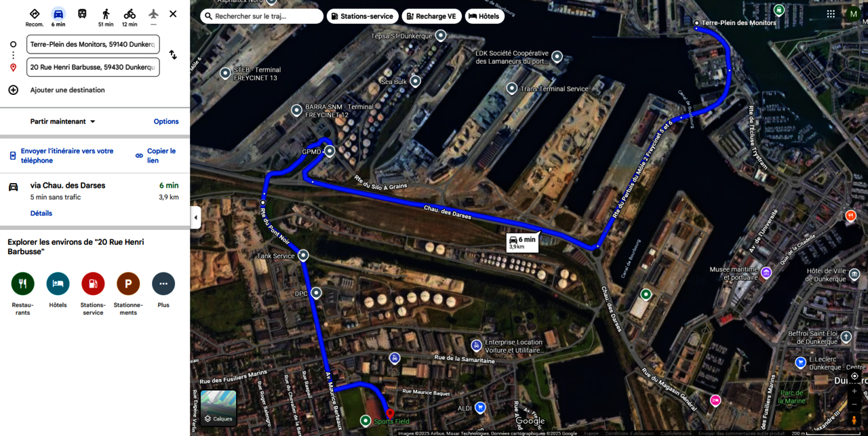
Task: Open the Restaurants nearby icon
Action: point(22,283)
